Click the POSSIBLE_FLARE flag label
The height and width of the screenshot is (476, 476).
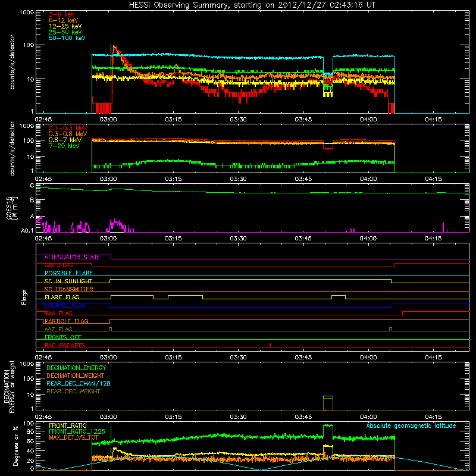click(68, 273)
